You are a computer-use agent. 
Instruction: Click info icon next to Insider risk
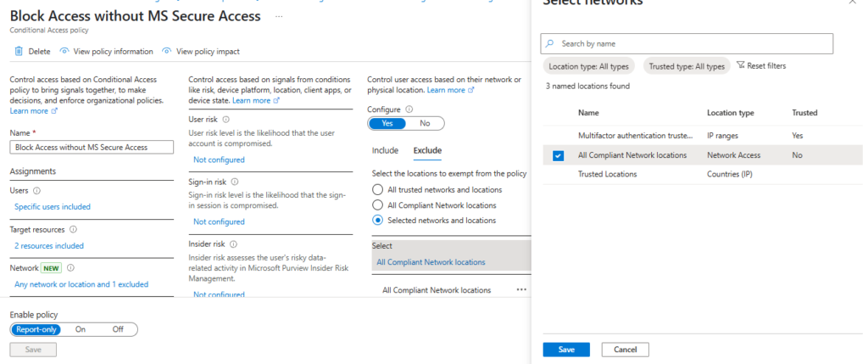[234, 244]
